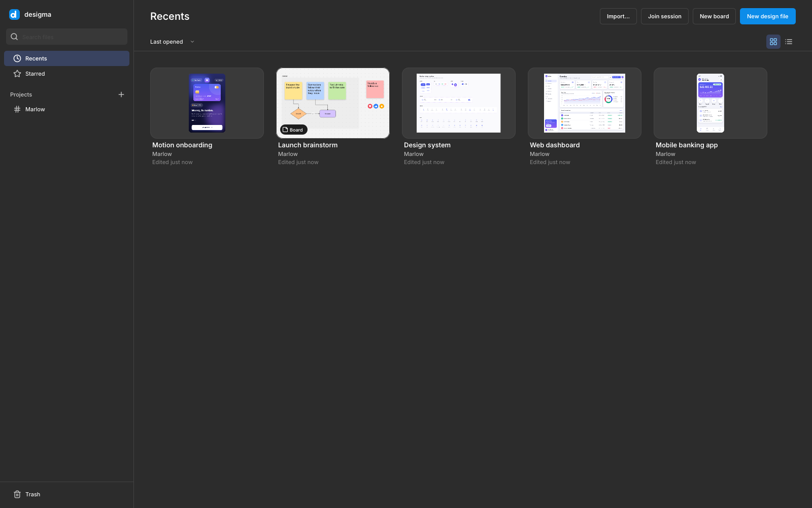This screenshot has width=812, height=508.
Task: Open the Marlow project
Action: (x=66, y=109)
